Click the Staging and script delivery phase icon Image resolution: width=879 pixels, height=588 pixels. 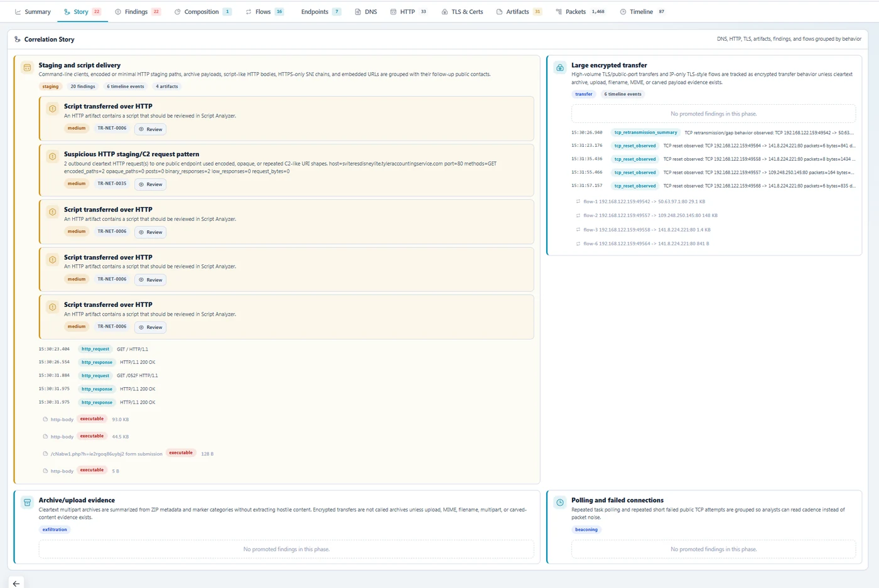(27, 67)
